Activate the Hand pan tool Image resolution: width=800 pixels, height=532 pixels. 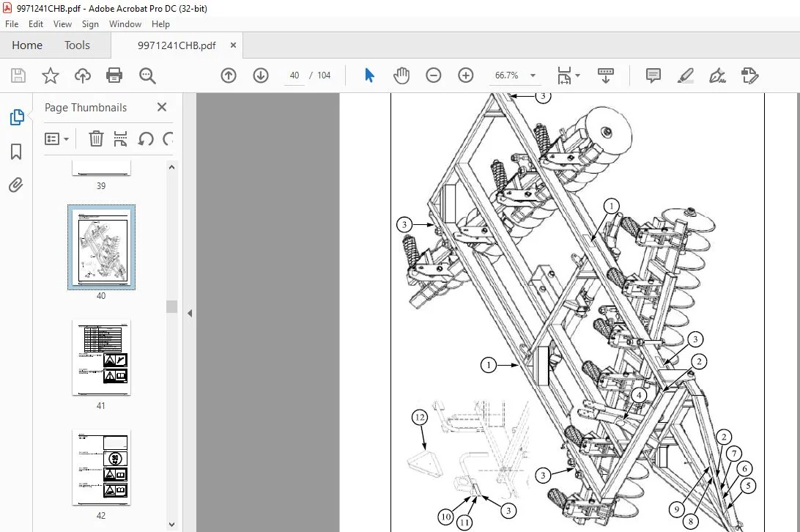coord(401,75)
